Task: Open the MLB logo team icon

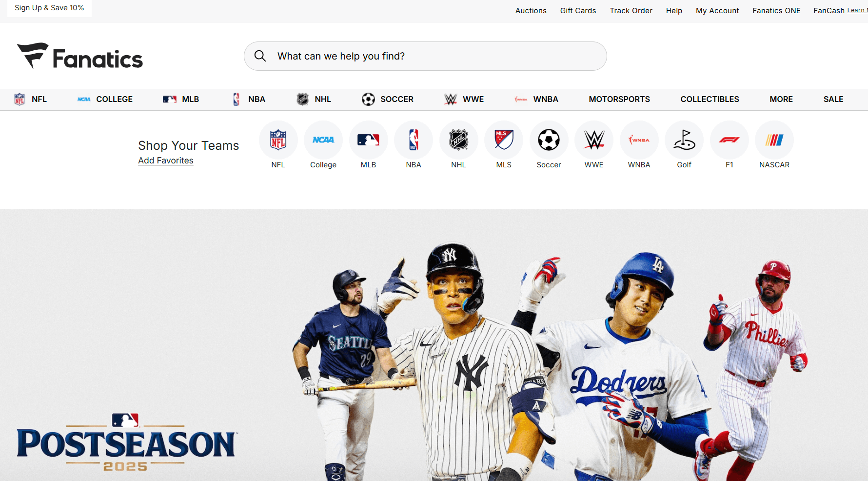Action: [368, 140]
